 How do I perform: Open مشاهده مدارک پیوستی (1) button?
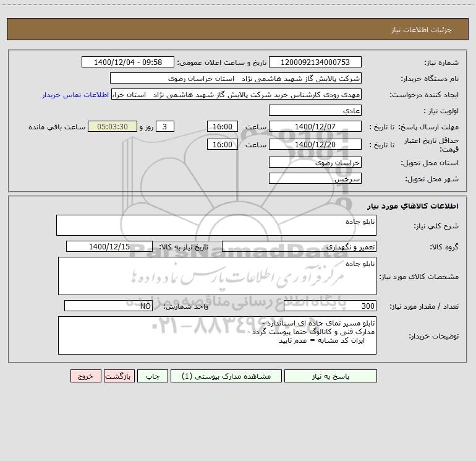tap(226, 376)
